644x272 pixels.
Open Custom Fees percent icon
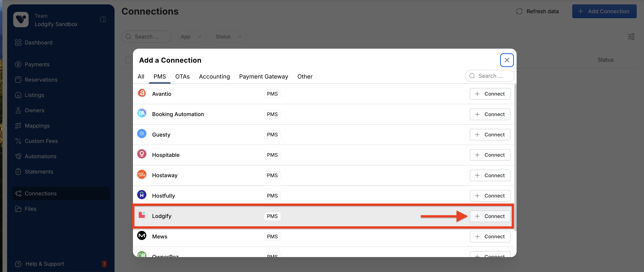[x=18, y=141]
